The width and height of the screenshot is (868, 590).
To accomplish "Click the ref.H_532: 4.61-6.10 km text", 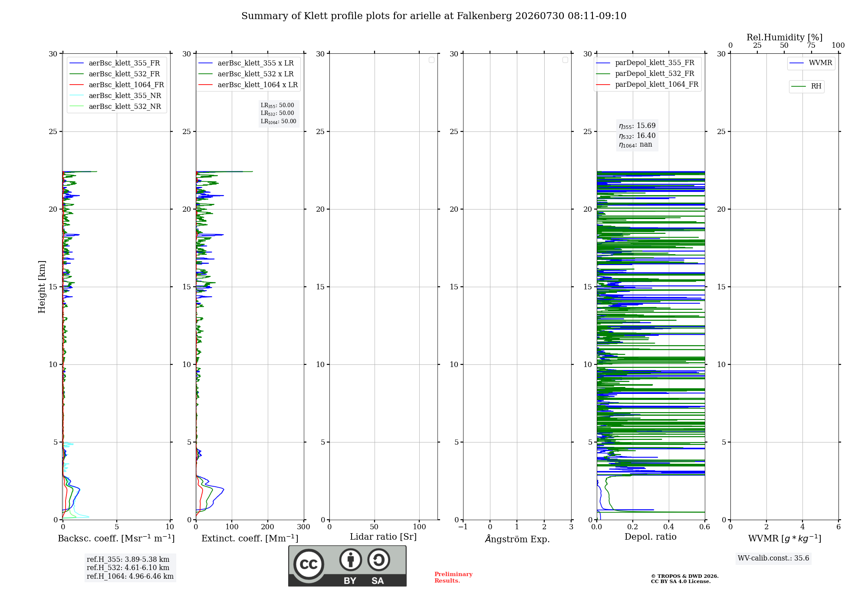I will [128, 568].
